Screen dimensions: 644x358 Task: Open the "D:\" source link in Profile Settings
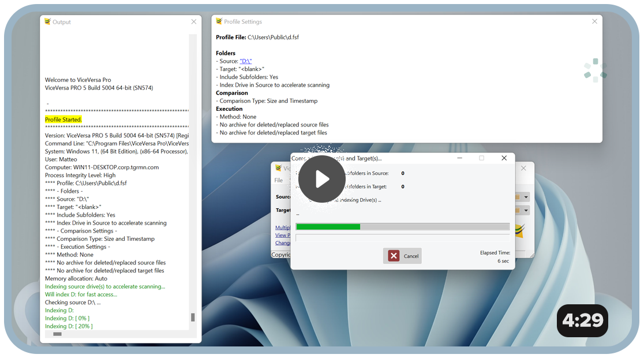point(246,61)
